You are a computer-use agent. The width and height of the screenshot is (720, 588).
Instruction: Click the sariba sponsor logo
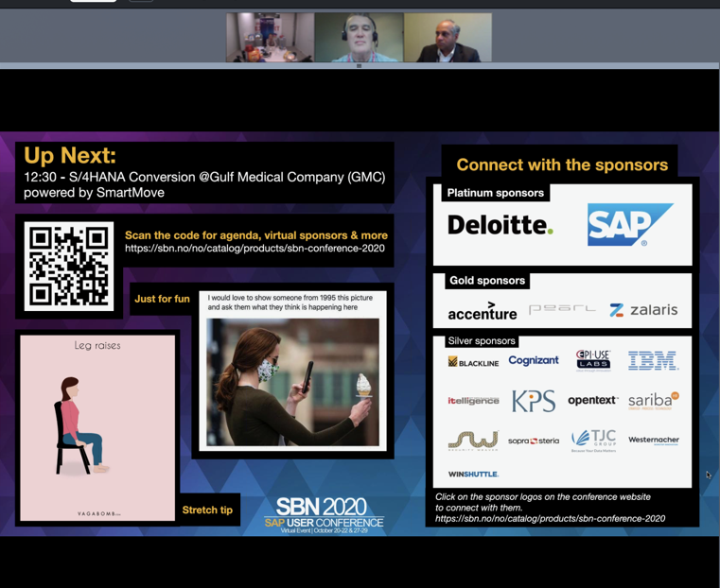(x=654, y=401)
